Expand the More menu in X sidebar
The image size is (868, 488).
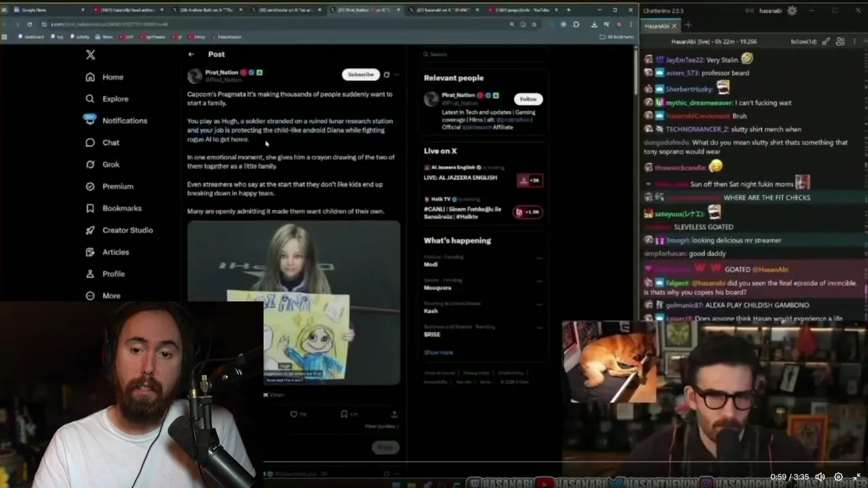102,296
